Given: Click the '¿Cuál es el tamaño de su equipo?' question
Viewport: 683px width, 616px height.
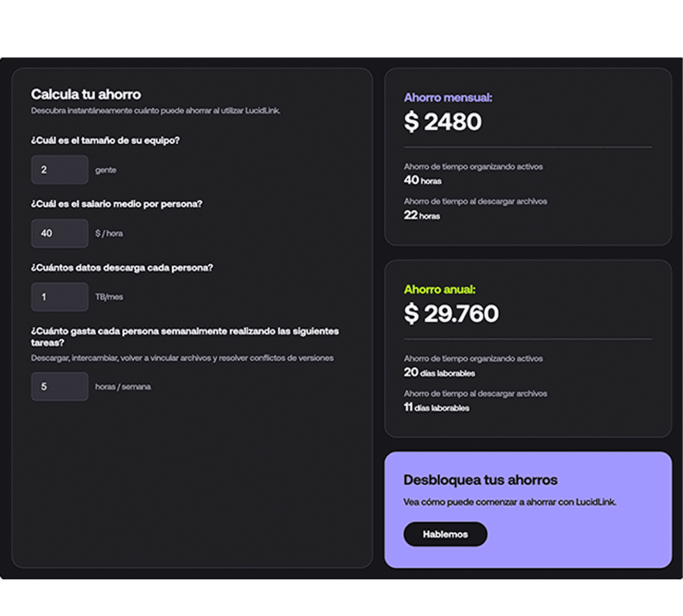Looking at the screenshot, I should point(105,141).
